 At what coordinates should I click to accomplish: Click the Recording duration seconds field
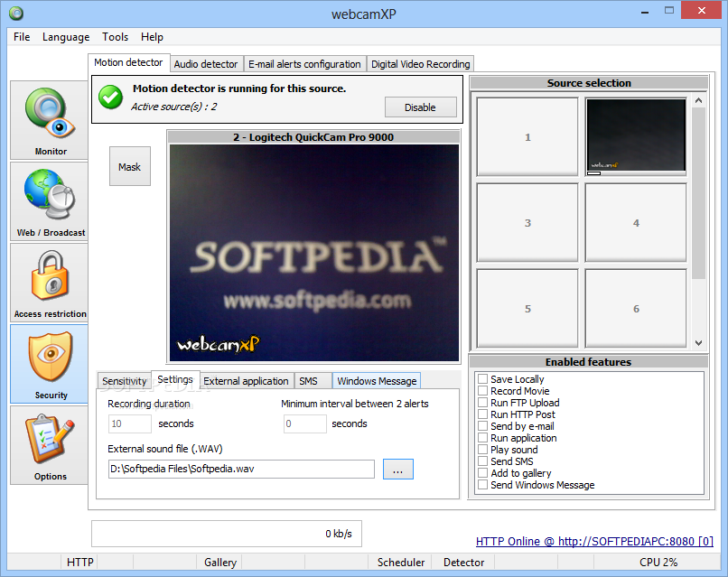click(129, 423)
